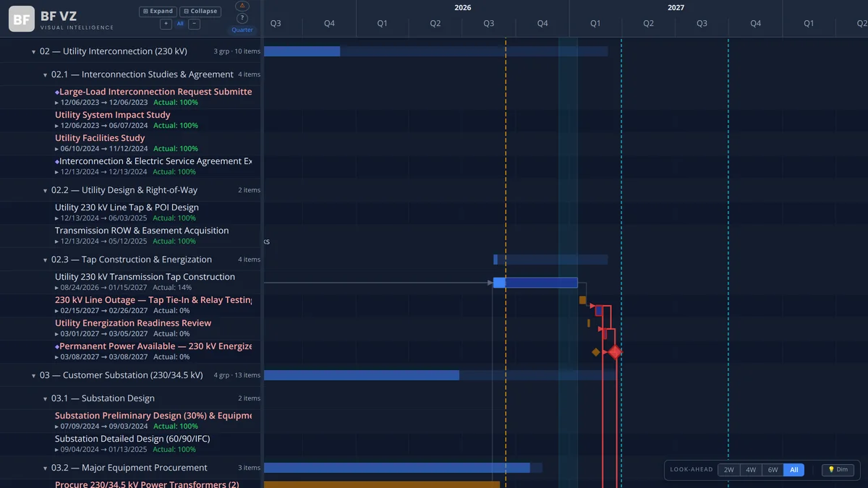This screenshot has height=488, width=868.
Task: Select the Utility Energization Readiness Review task
Action: (133, 323)
